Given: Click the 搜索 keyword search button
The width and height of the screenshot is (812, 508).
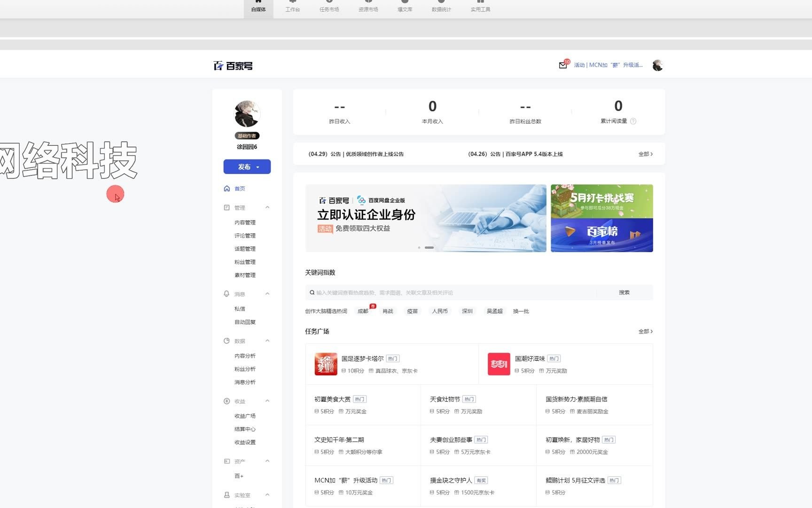Looking at the screenshot, I should pos(624,293).
